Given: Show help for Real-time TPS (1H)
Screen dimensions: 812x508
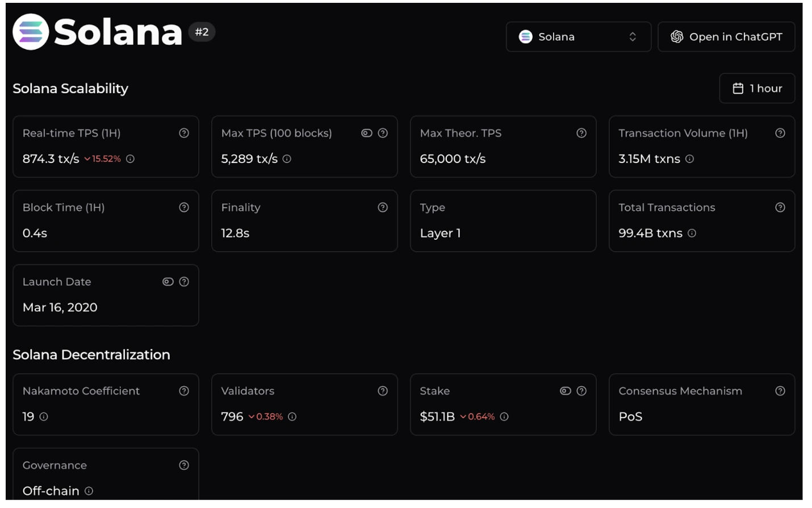Looking at the screenshot, I should pyautogui.click(x=184, y=133).
